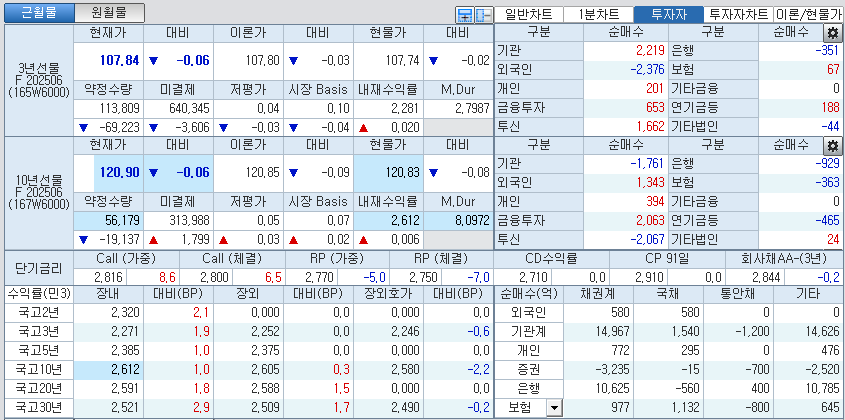The height and width of the screenshot is (420, 845).
Task: Click the horizontal split layout icon
Action: (x=463, y=15)
